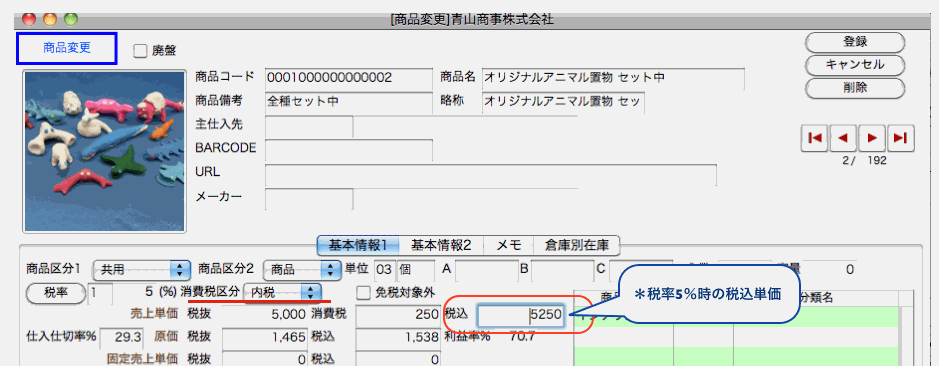This screenshot has width=939, height=366.
Task: Tick the 廃盤 checkbox
Action: (140, 51)
